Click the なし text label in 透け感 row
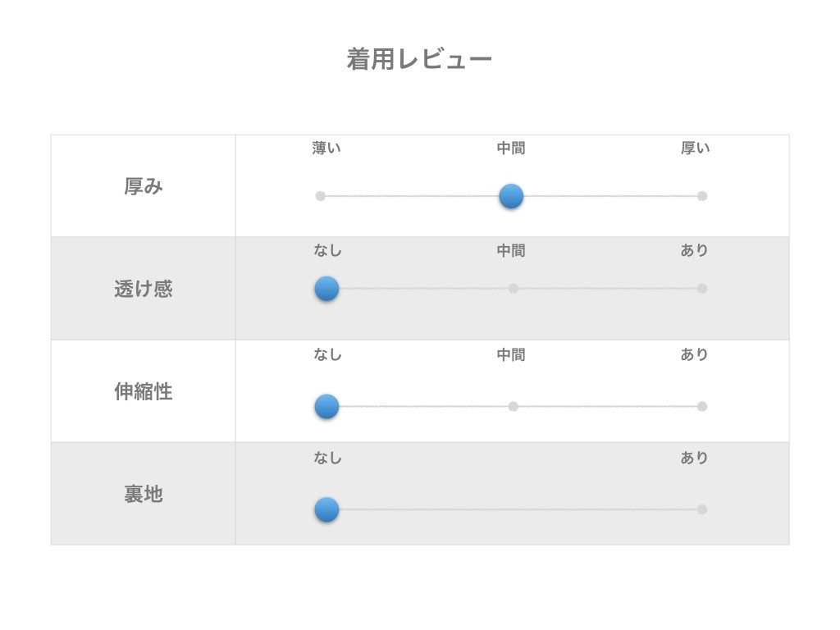 [x=327, y=251]
